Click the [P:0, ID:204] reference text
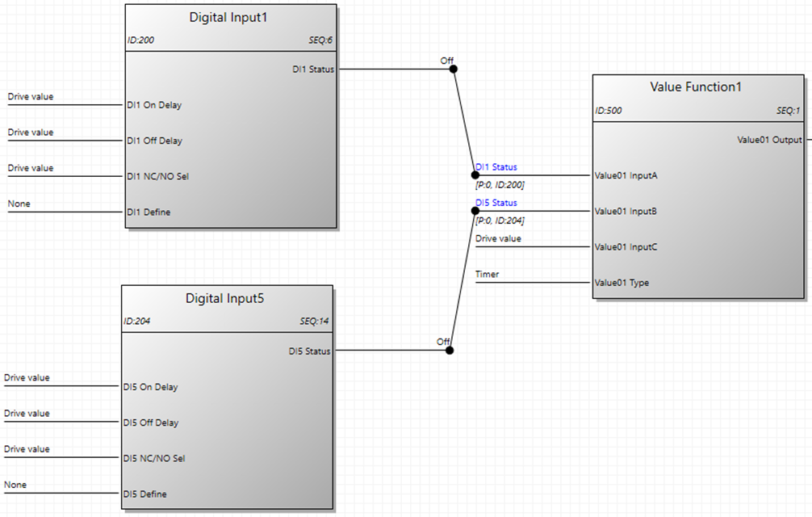 click(500, 221)
